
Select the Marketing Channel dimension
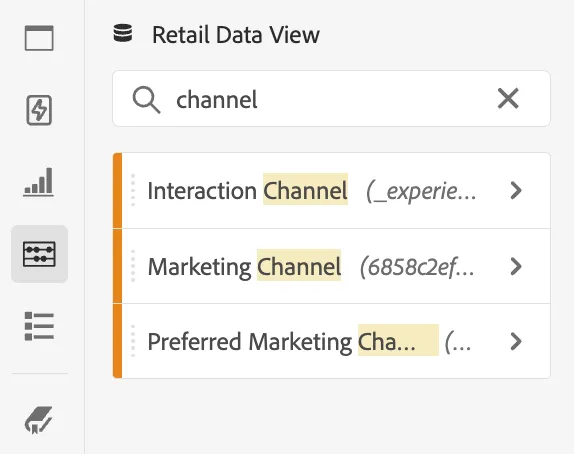[x=332, y=266]
